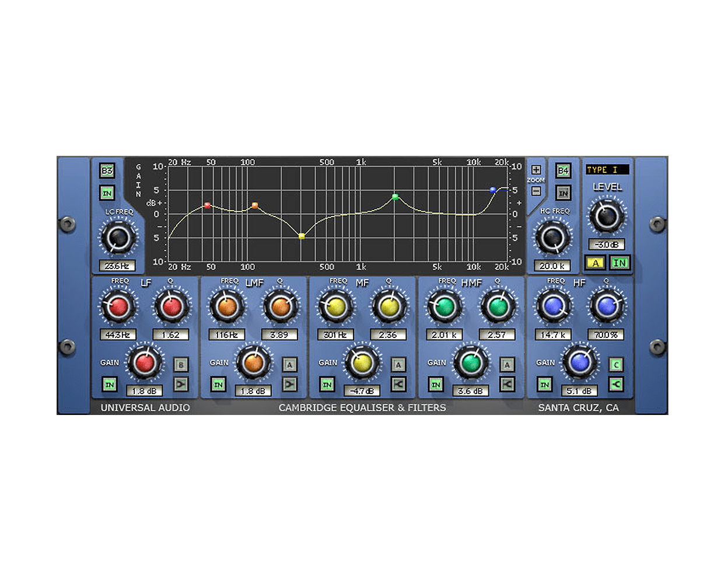Click the HF band C type button

pyautogui.click(x=616, y=365)
